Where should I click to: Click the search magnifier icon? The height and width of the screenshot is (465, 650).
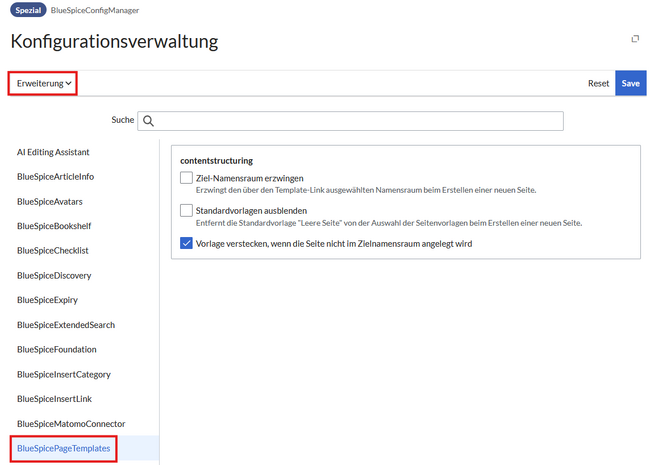(148, 121)
